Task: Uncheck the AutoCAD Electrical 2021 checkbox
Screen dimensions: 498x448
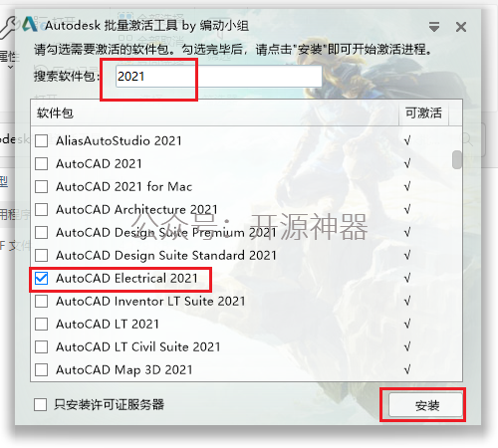Action: pos(41,278)
